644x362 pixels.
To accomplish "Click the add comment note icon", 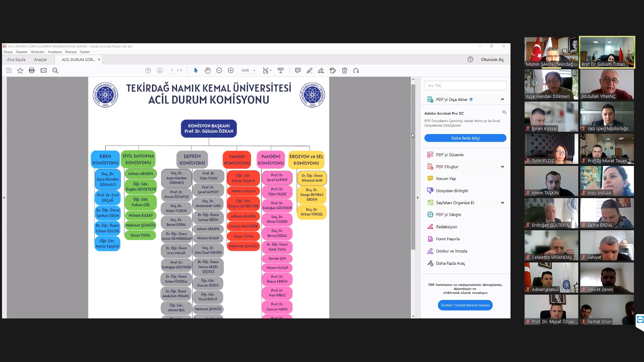I will 298,70.
